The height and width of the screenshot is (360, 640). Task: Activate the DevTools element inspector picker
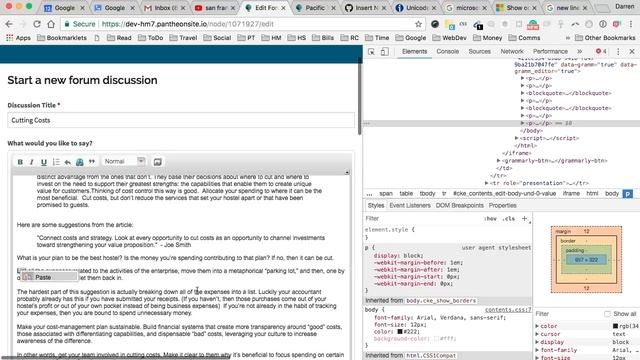pyautogui.click(x=371, y=52)
